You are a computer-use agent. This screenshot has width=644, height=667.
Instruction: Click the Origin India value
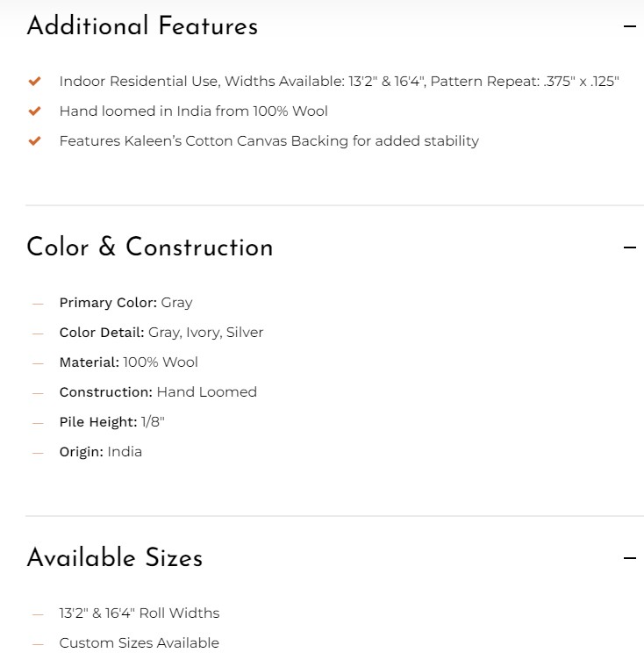pyautogui.click(x=125, y=452)
